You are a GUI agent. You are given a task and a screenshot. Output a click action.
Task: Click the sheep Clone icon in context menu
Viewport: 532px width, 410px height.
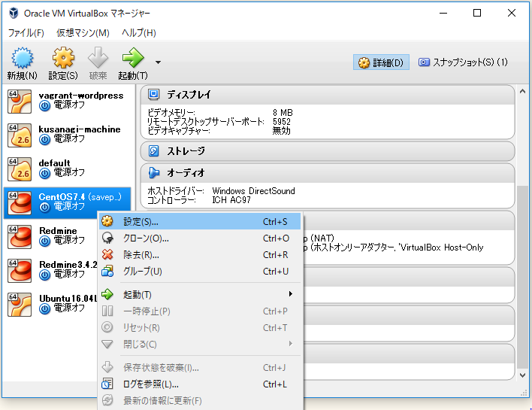107,238
